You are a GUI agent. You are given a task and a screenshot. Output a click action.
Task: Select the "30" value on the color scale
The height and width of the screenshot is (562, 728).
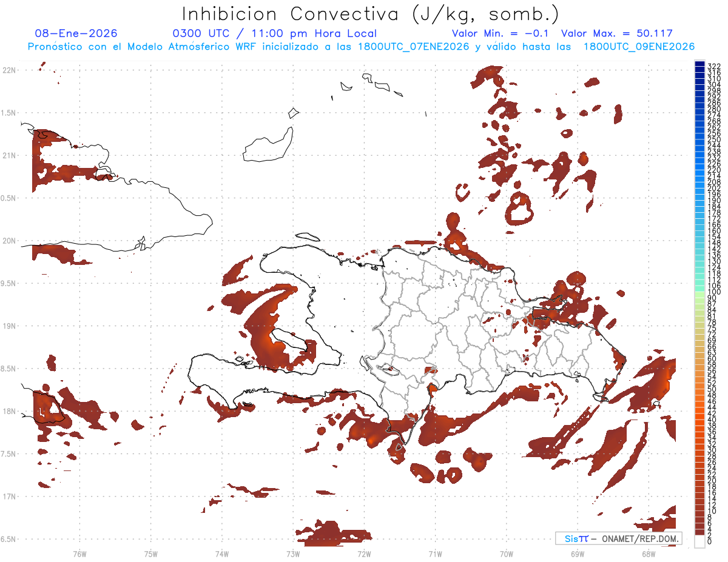click(712, 449)
